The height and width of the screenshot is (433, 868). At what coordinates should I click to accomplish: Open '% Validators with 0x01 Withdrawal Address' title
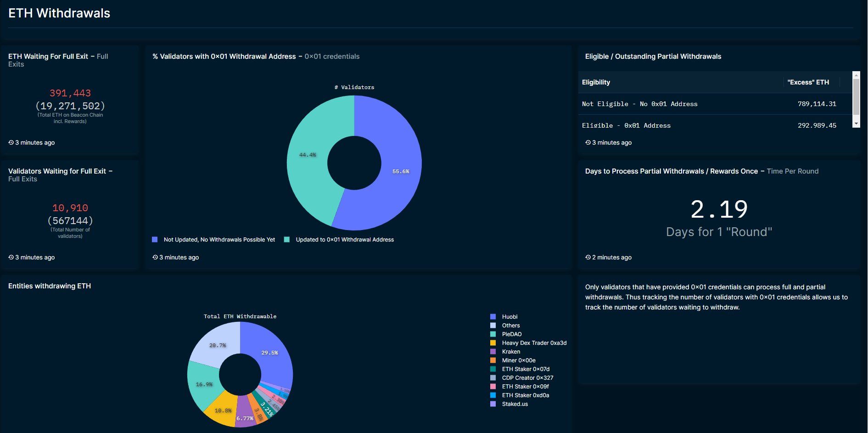coord(224,56)
